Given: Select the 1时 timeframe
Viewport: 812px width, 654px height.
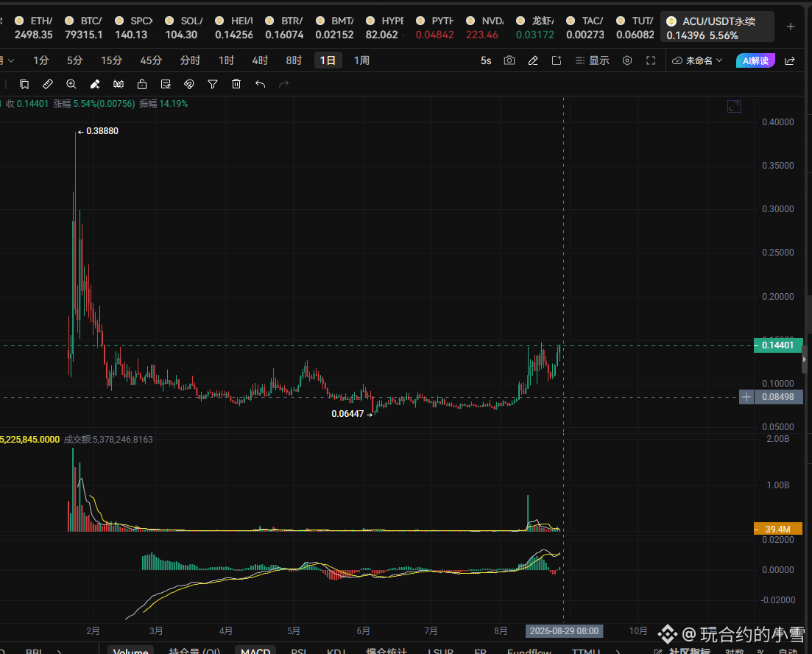Looking at the screenshot, I should coord(226,60).
